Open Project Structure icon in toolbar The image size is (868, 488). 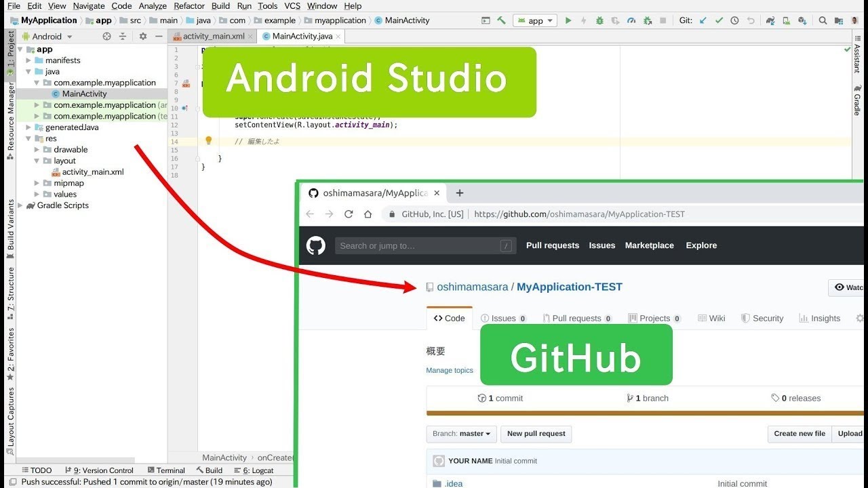(x=838, y=20)
